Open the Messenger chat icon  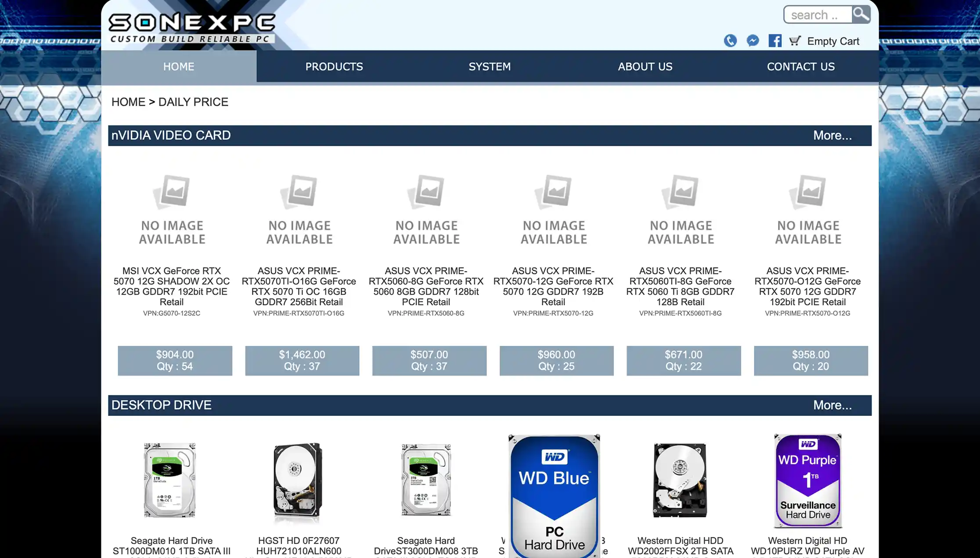753,41
